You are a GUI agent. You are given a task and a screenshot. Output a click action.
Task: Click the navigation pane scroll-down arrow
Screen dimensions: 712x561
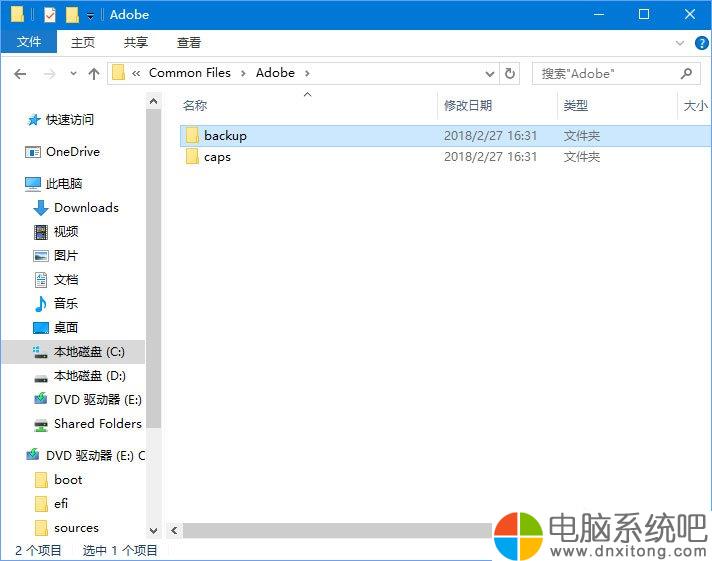pyautogui.click(x=153, y=530)
